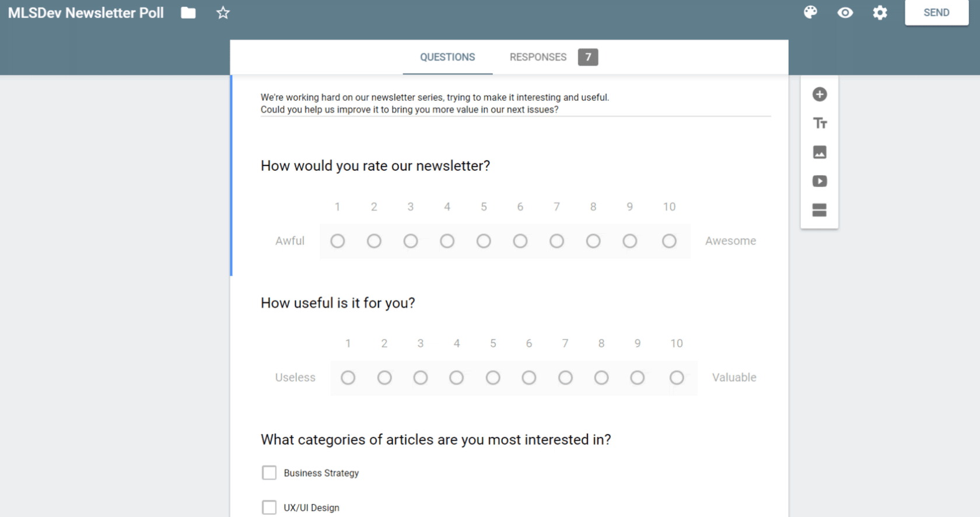Click the add question plus icon
980x517 pixels.
tap(820, 94)
